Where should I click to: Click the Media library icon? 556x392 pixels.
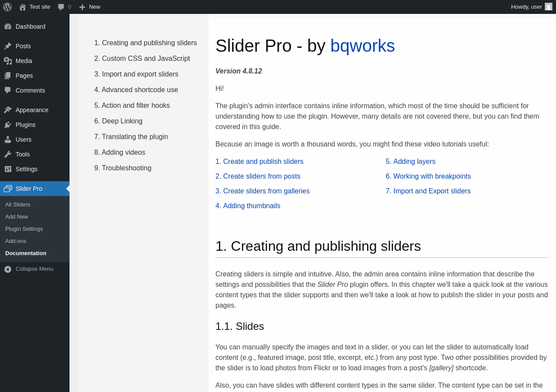point(8,61)
